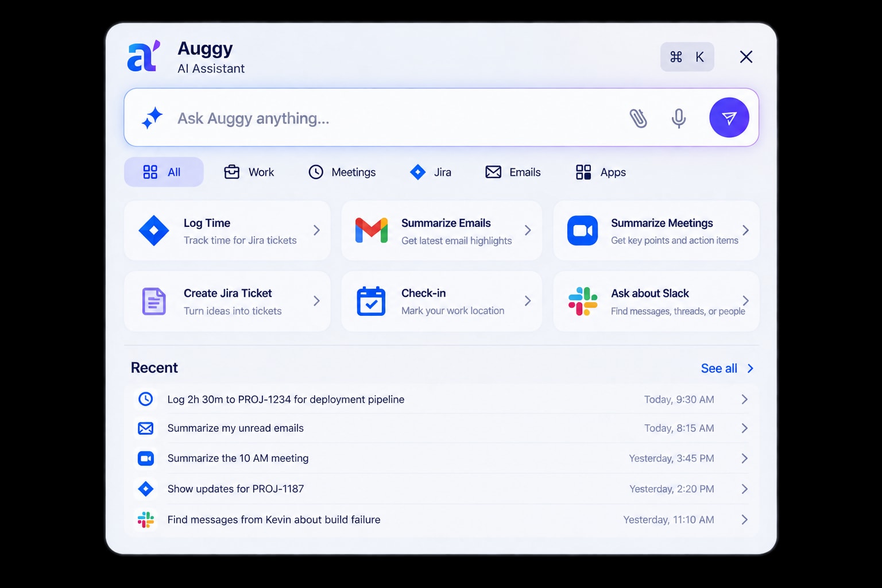
Task: Open recent item Find messages from Kevin about build failure
Action: tap(441, 520)
